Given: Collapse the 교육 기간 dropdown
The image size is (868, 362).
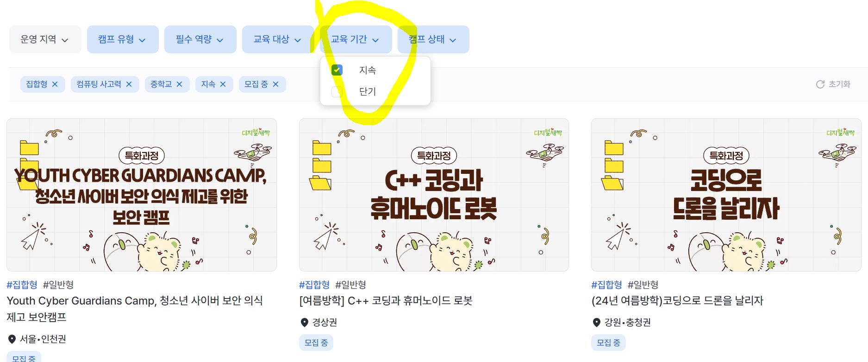Looking at the screenshot, I should coord(356,39).
